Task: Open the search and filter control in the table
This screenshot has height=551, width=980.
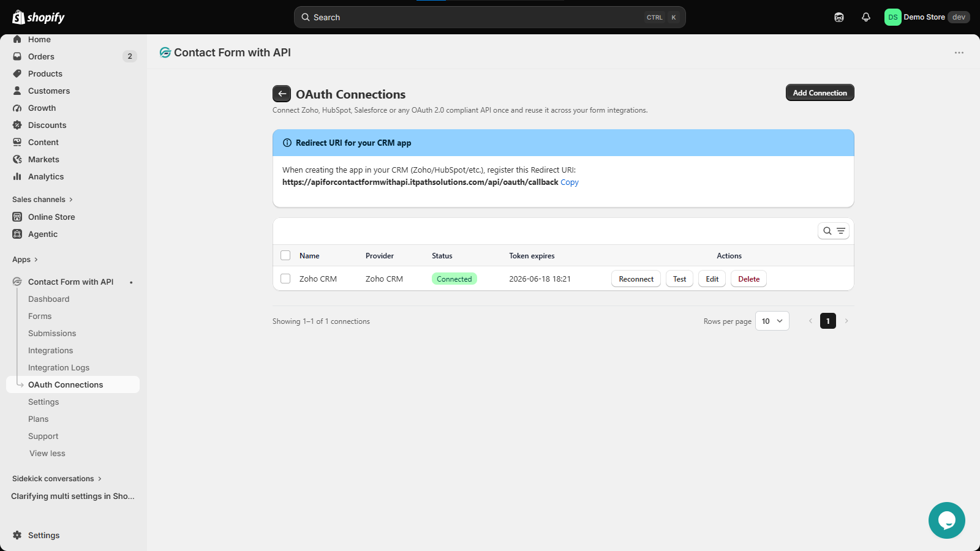Action: 834,231
